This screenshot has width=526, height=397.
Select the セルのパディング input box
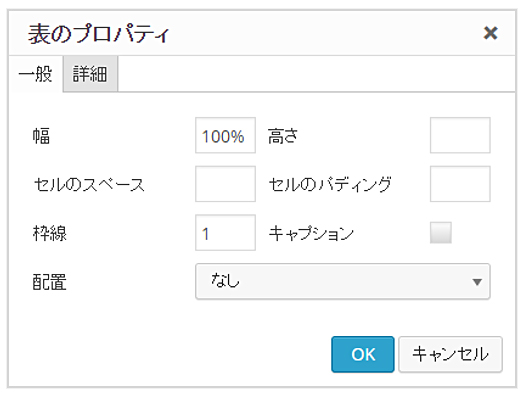click(x=460, y=184)
